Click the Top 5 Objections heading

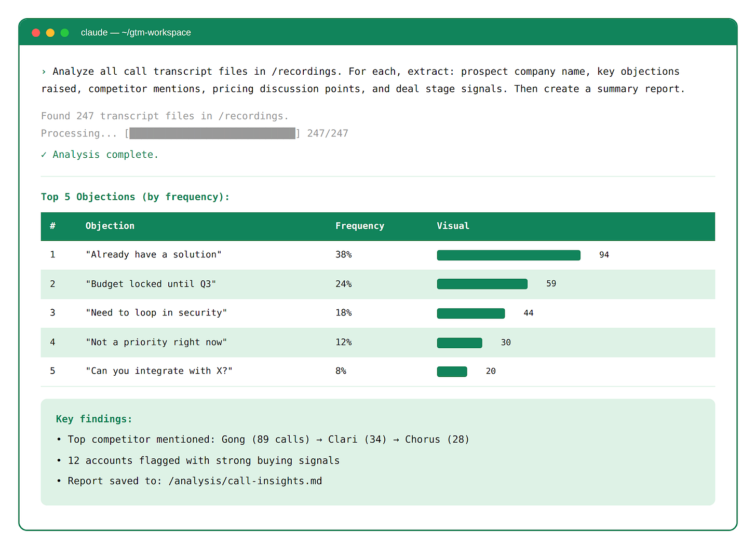pos(135,197)
